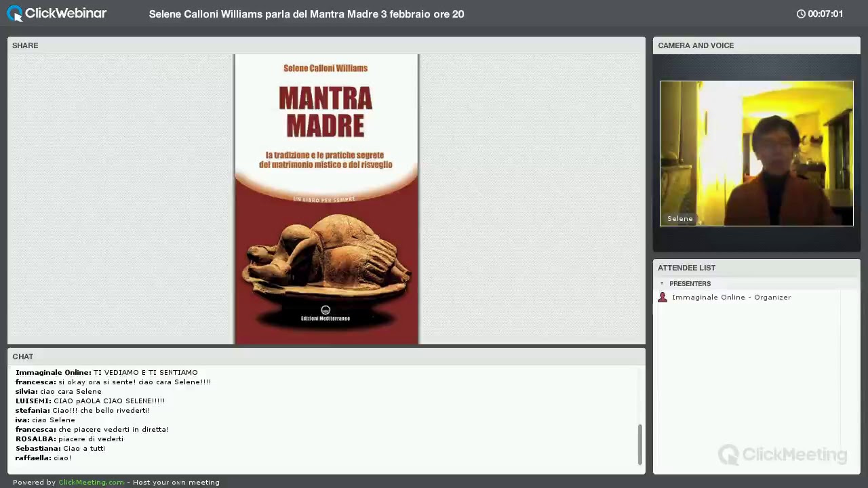The width and height of the screenshot is (868, 488).
Task: Click the chat message 'TI VEDIAMO E TI SENTIAMO'
Action: click(x=106, y=372)
